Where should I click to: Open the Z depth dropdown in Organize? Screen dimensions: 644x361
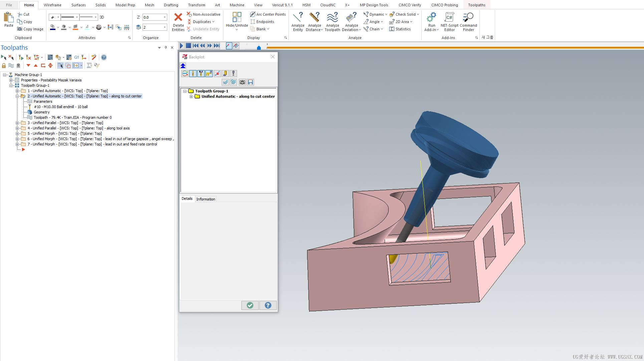[165, 17]
